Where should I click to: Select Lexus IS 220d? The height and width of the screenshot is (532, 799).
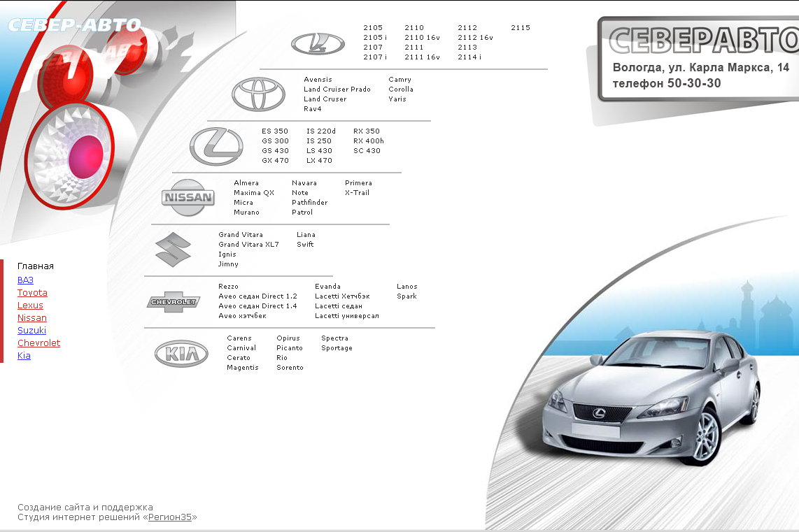pos(321,131)
